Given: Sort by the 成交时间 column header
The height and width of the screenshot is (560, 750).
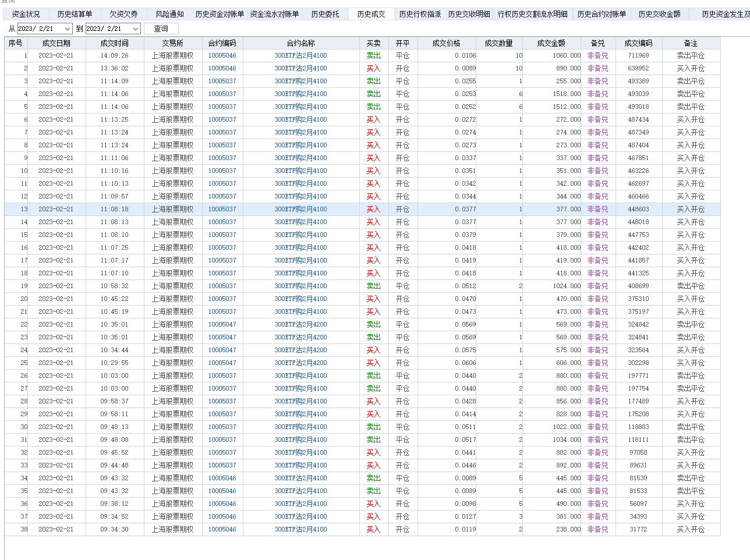Looking at the screenshot, I should point(114,43).
